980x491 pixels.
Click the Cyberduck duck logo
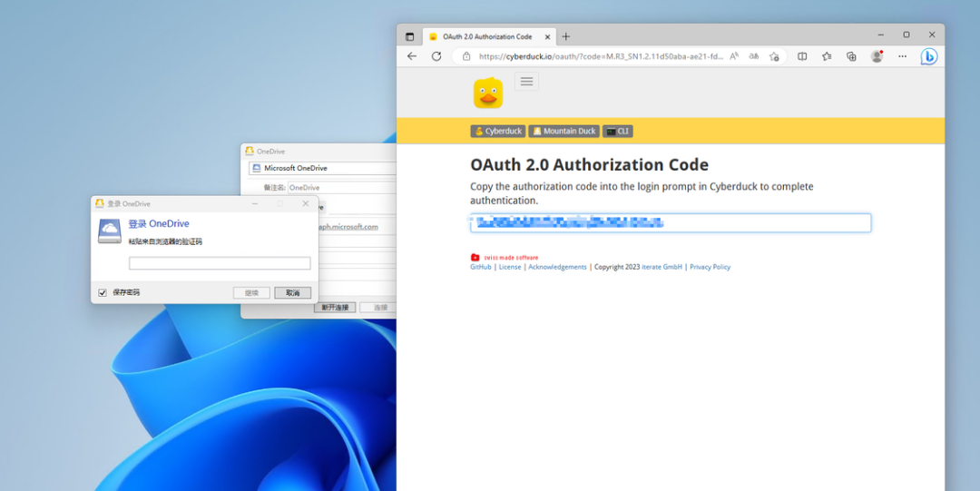point(487,93)
